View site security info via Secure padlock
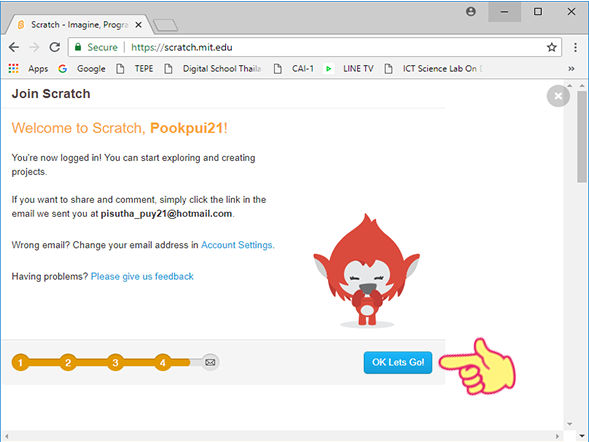589x442 pixels. (96, 47)
